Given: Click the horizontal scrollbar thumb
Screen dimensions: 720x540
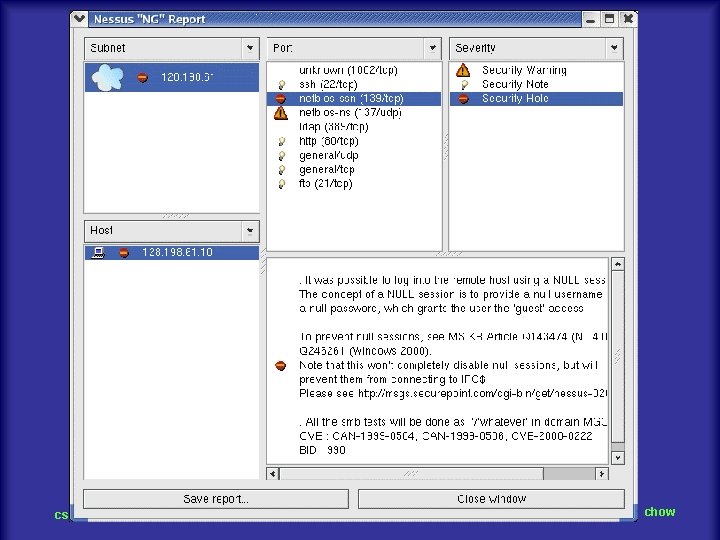Looking at the screenshot, I should point(412,474).
